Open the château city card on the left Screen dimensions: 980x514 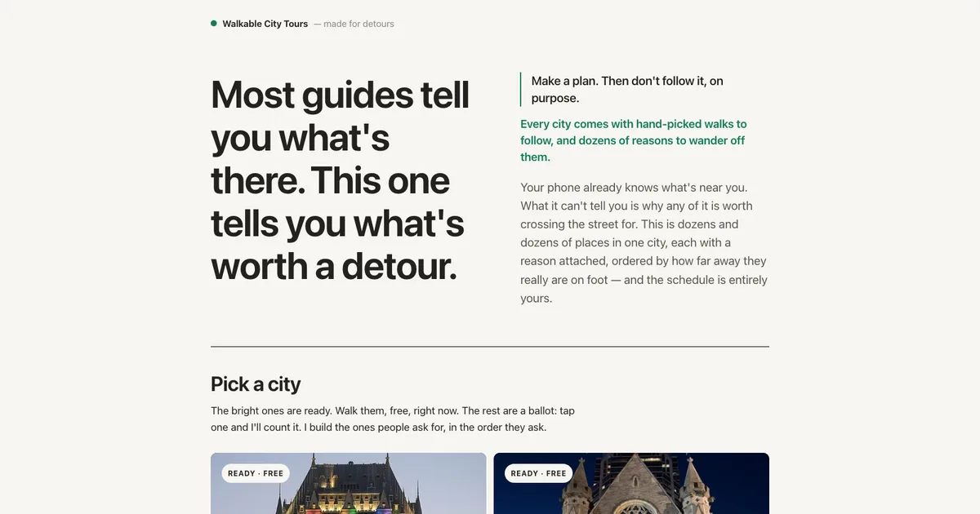pos(349,483)
